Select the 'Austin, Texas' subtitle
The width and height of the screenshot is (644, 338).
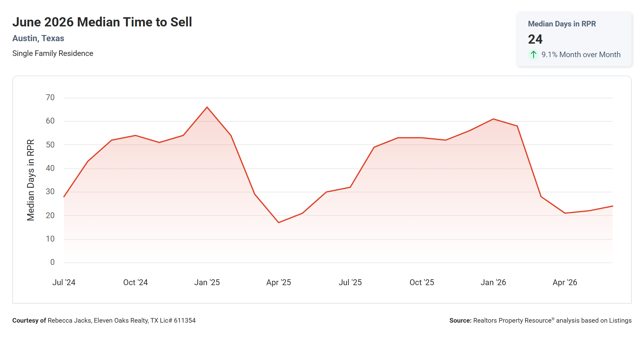click(x=38, y=38)
